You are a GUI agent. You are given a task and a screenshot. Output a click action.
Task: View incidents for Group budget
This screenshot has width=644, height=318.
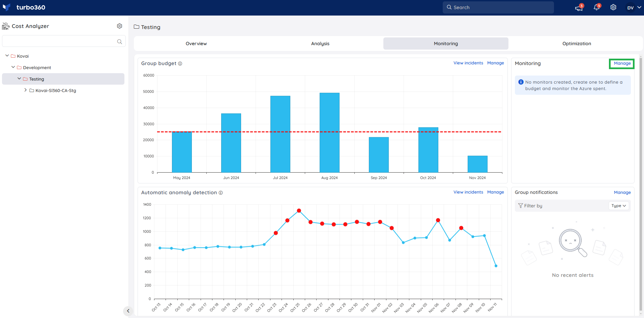click(468, 63)
